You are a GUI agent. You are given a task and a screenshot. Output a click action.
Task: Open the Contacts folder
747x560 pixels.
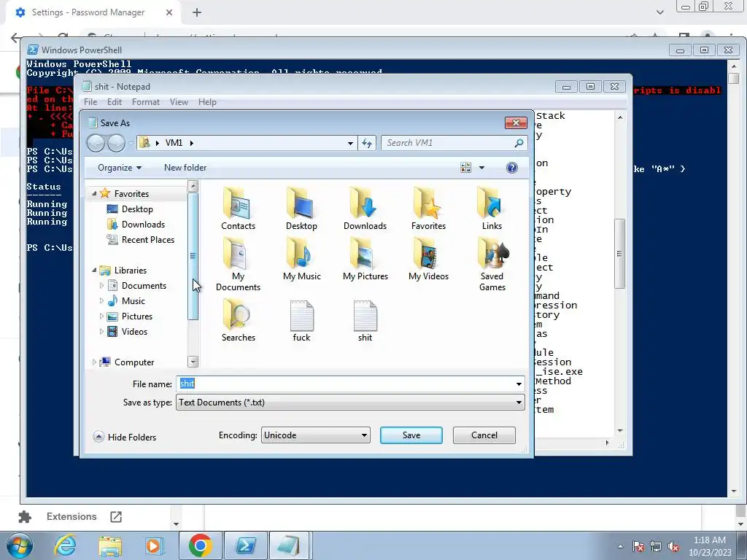point(238,208)
